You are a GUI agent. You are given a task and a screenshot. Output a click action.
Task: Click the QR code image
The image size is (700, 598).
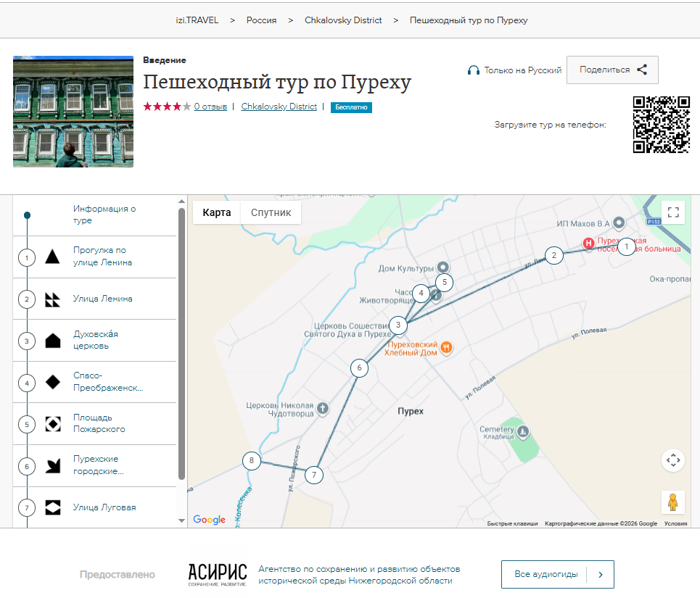(x=661, y=125)
